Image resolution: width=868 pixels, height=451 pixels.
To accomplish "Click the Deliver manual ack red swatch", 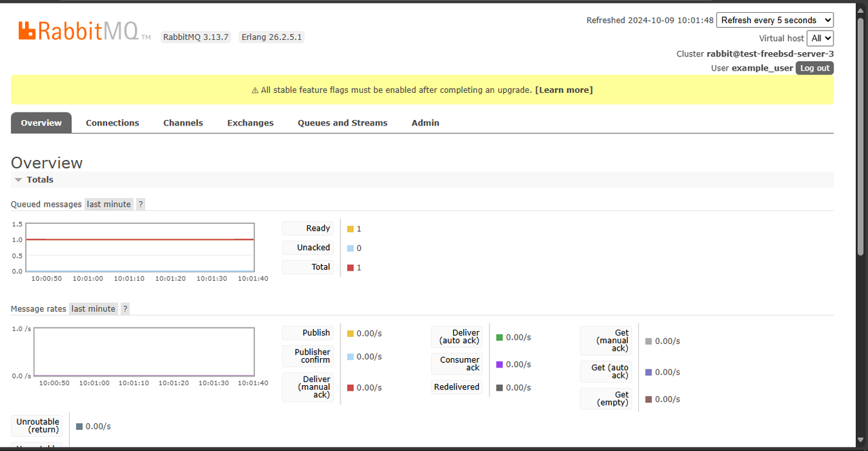I will pos(351,388).
